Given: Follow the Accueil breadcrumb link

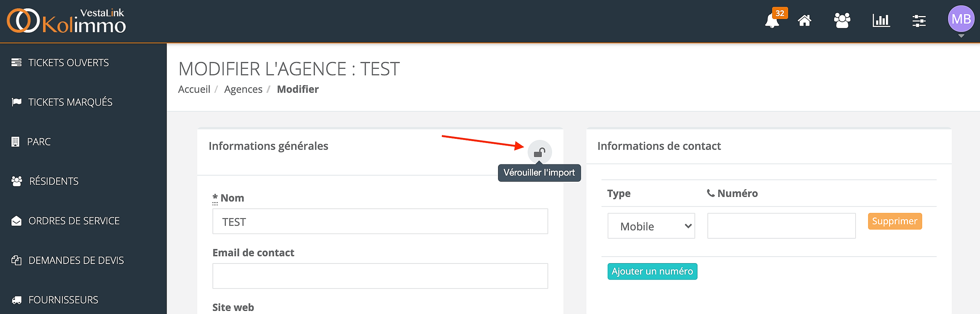Looking at the screenshot, I should [194, 89].
